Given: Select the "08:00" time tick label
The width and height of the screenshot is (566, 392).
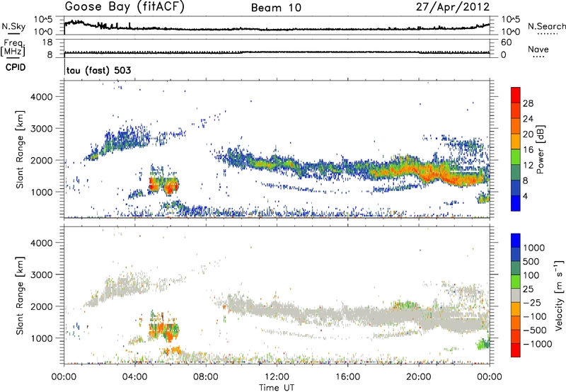Looking at the screenshot, I should [206, 377].
